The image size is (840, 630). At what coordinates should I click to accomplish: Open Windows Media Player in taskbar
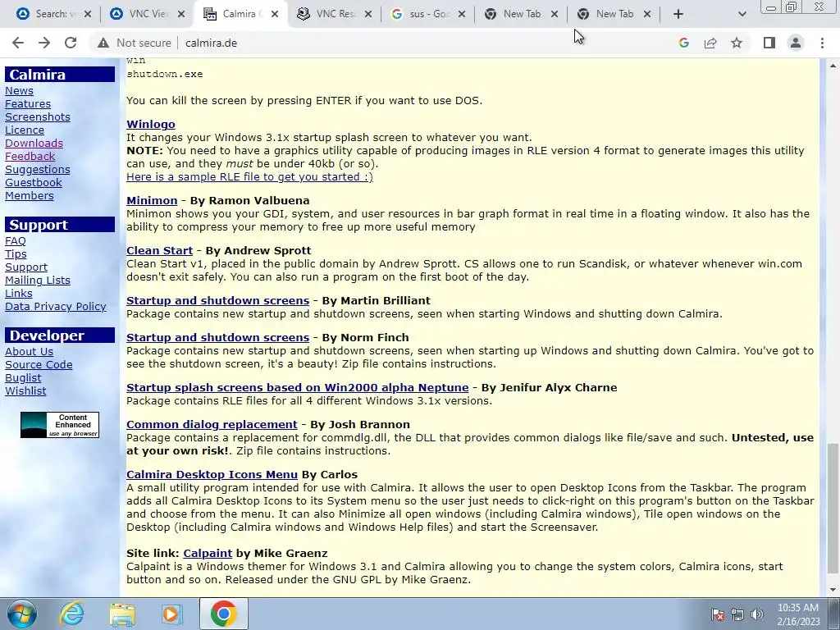click(172, 614)
